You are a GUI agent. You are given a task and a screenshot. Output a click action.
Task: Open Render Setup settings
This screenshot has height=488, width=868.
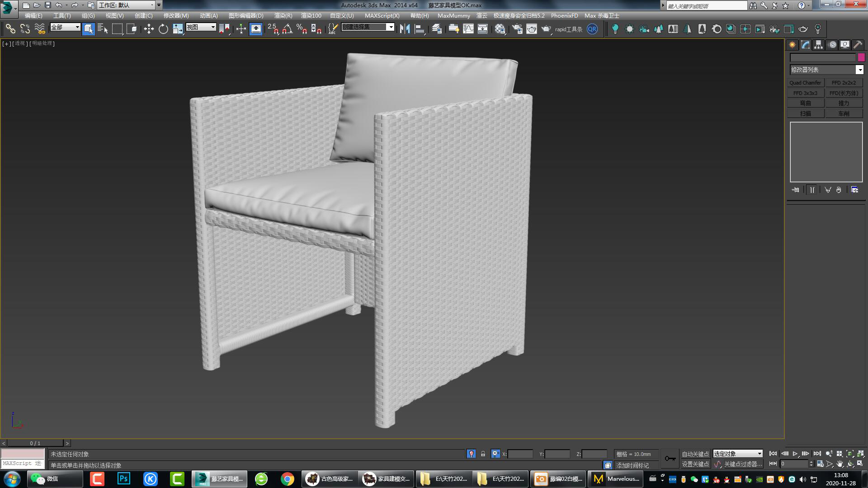click(517, 28)
